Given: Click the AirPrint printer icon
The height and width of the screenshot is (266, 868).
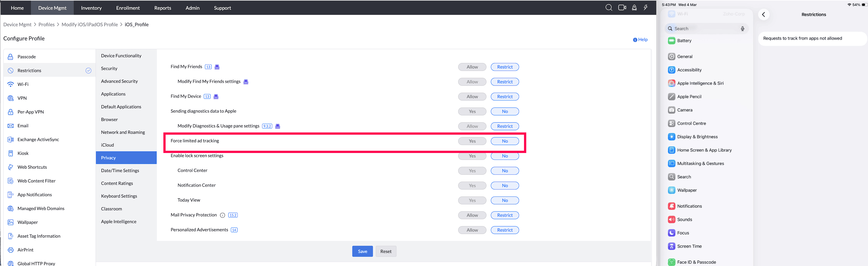Looking at the screenshot, I should coord(10,249).
